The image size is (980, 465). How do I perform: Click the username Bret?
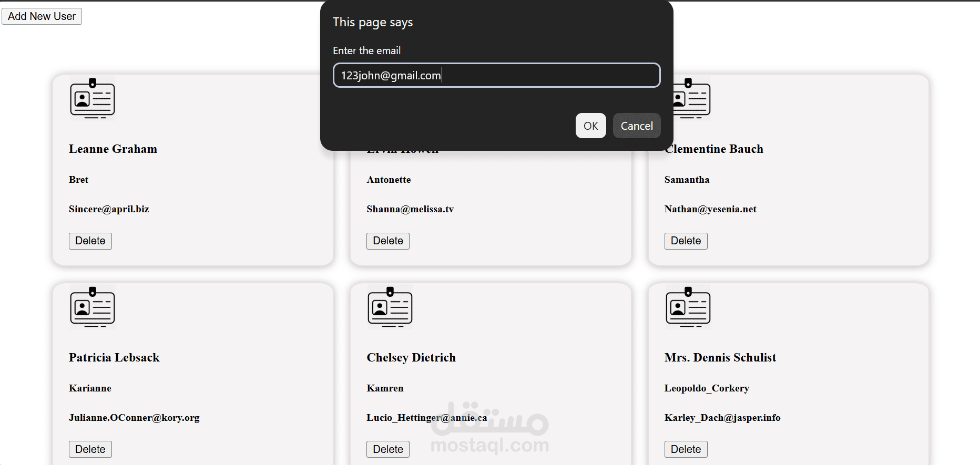78,180
